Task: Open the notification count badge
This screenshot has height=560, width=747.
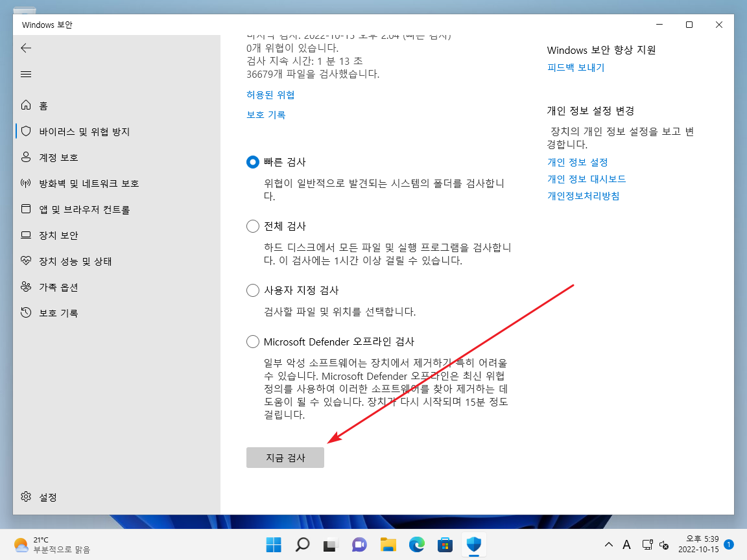Action: 728,544
